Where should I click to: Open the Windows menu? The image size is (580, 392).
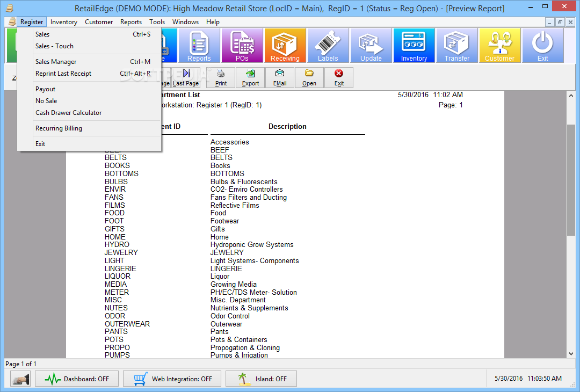click(185, 22)
